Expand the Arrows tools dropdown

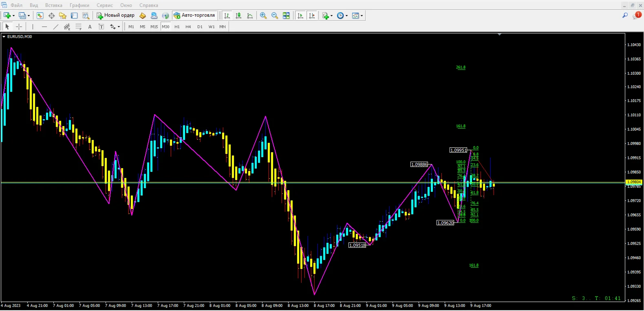[119, 27]
